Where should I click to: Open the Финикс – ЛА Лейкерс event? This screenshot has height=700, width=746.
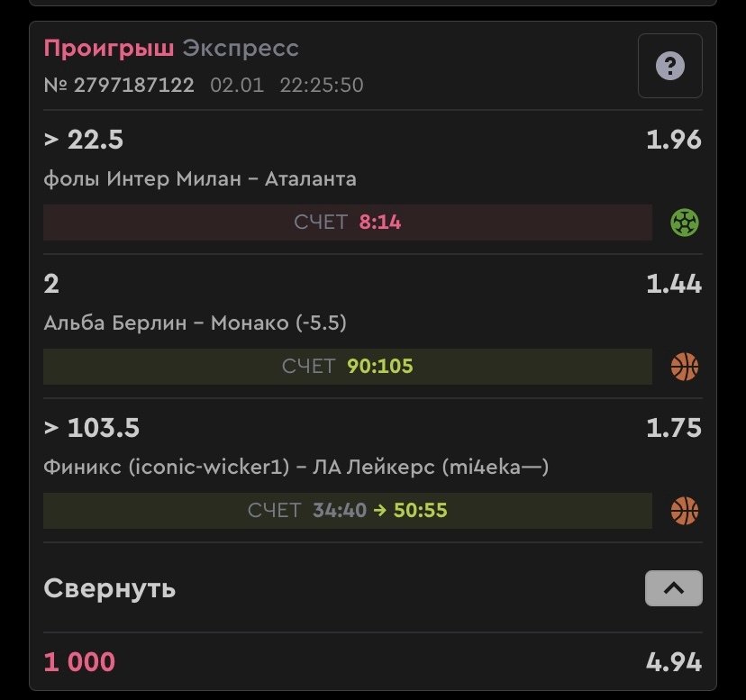(296, 468)
